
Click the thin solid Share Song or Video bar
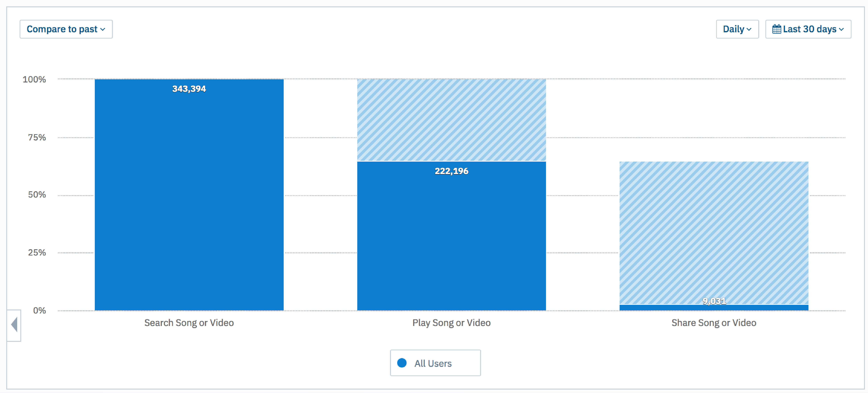click(x=714, y=308)
